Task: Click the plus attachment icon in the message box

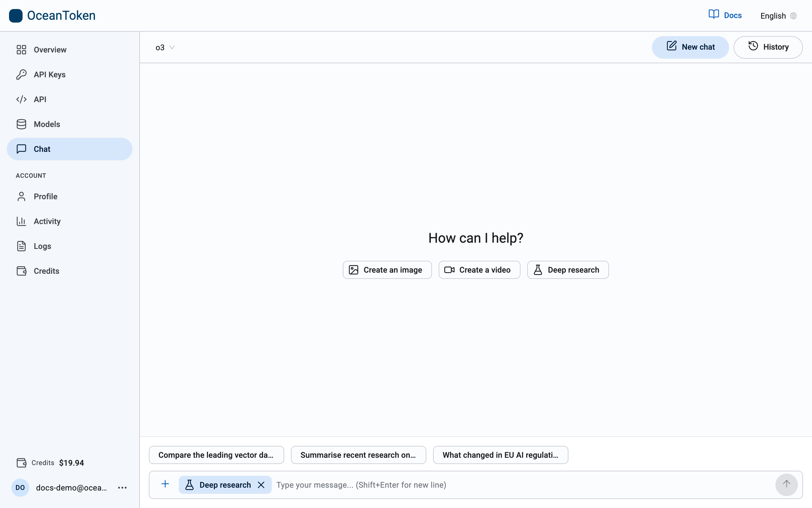Action: click(165, 484)
